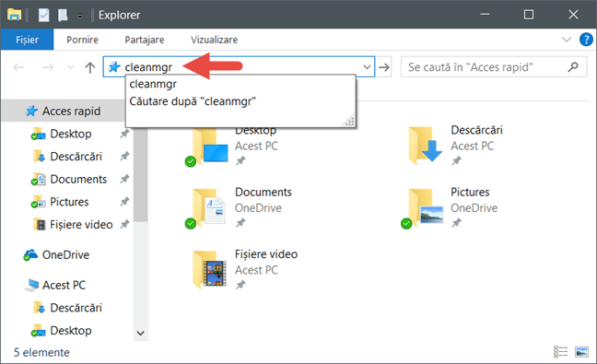Image resolution: width=597 pixels, height=364 pixels.
Task: Select the Fișiere video folder icon in main pane
Action: (x=209, y=270)
